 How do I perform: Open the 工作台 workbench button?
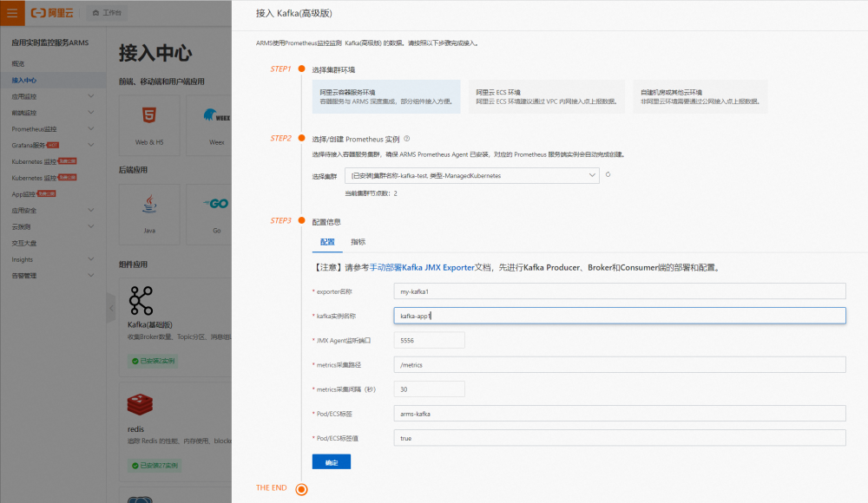(107, 13)
